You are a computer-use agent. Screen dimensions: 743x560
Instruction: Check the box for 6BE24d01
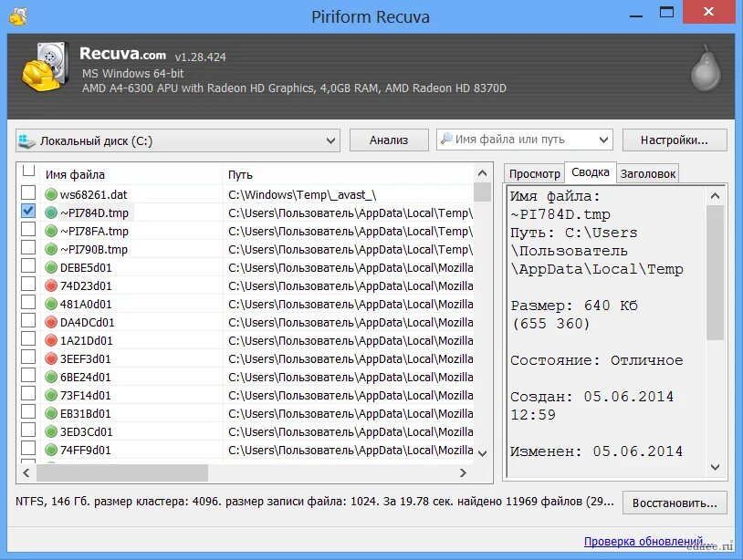28,375
